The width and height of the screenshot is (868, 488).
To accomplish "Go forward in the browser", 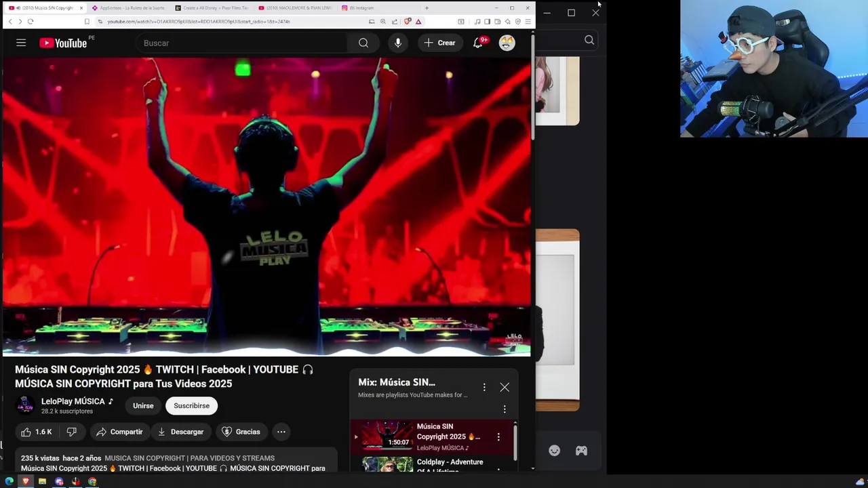I will coord(20,22).
